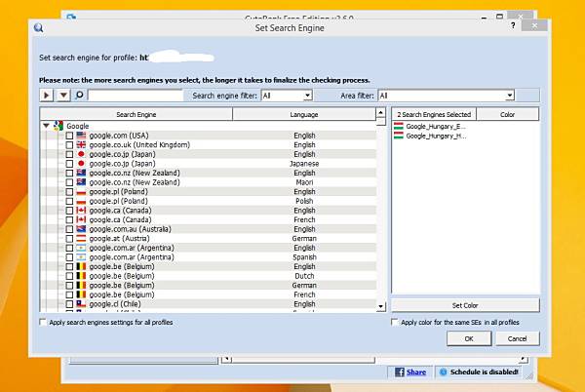Check the google.com (USA) checkbox
This screenshot has width=585, height=392.
[x=69, y=136]
